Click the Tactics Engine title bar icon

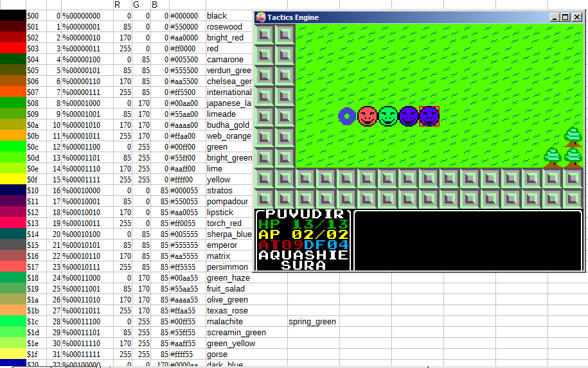point(260,17)
